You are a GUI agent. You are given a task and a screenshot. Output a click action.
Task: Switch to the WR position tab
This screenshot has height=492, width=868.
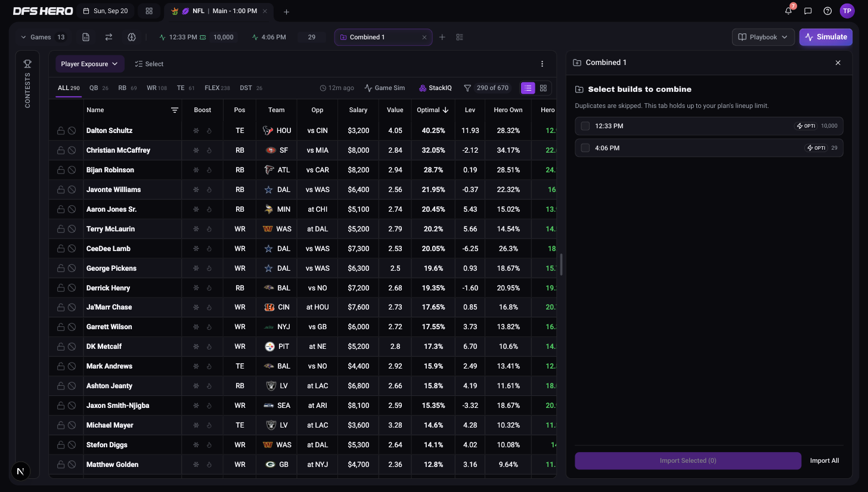point(157,88)
